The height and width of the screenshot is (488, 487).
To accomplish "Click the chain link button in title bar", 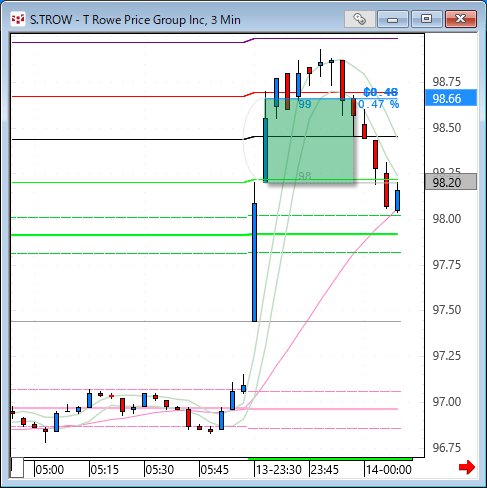I will [x=359, y=19].
